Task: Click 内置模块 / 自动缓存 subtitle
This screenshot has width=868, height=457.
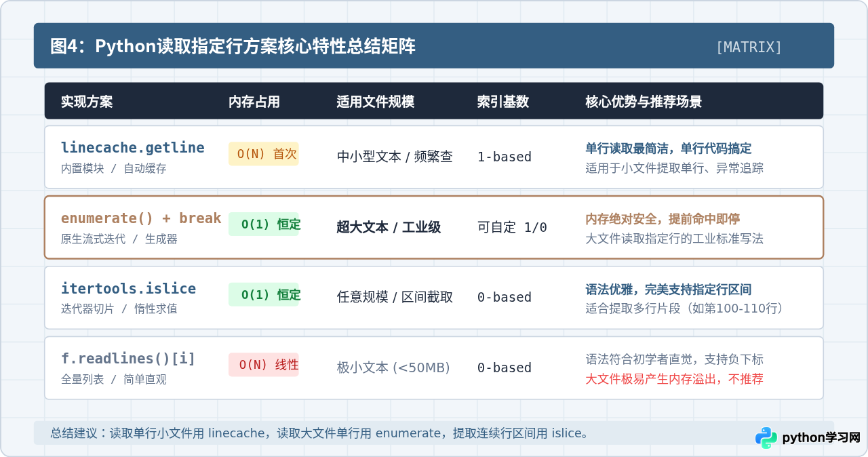Action: point(113,168)
